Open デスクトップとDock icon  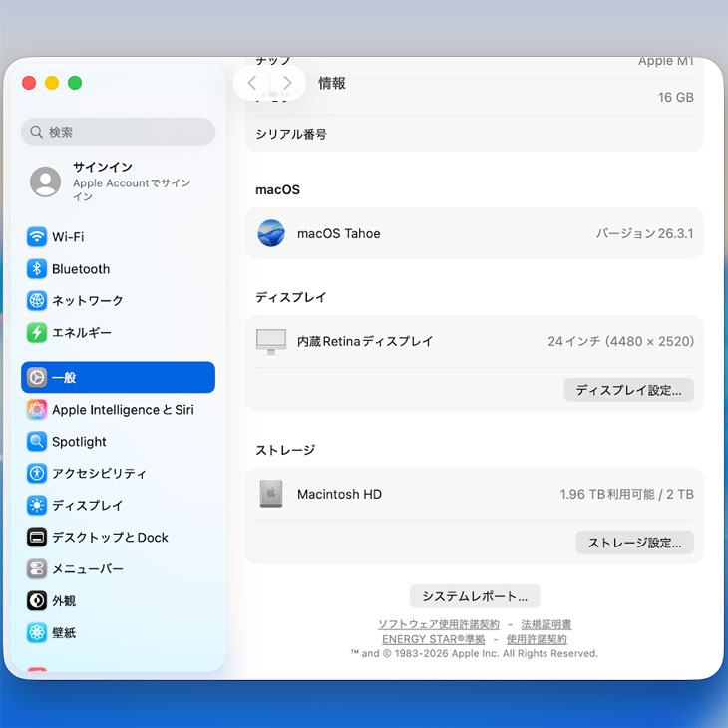coord(37,538)
